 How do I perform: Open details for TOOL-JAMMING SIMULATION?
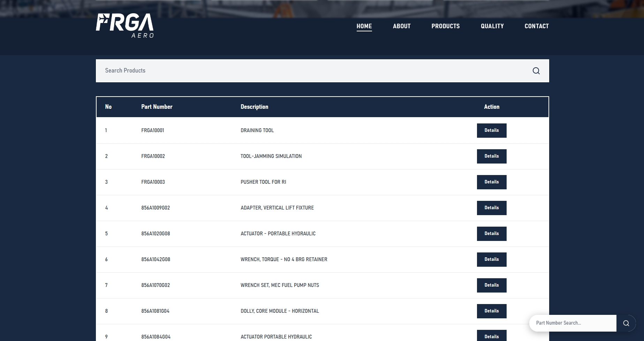click(x=491, y=156)
